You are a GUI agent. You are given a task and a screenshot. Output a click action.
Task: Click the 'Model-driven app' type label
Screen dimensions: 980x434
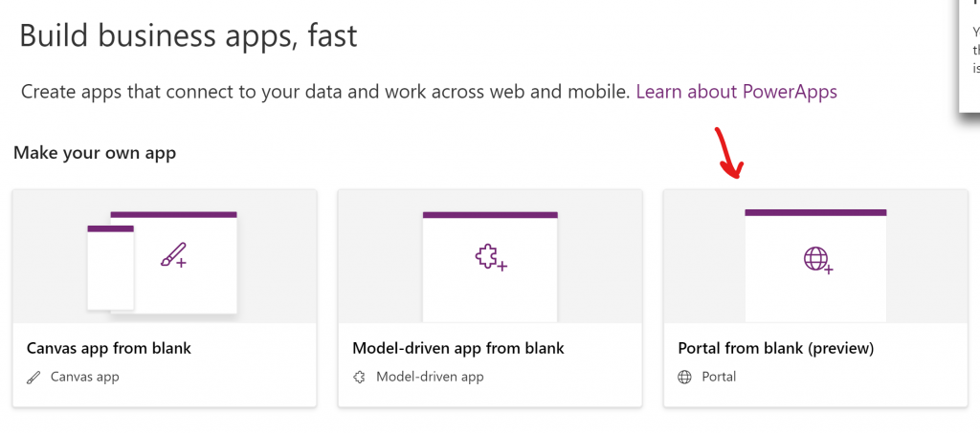[430, 378]
